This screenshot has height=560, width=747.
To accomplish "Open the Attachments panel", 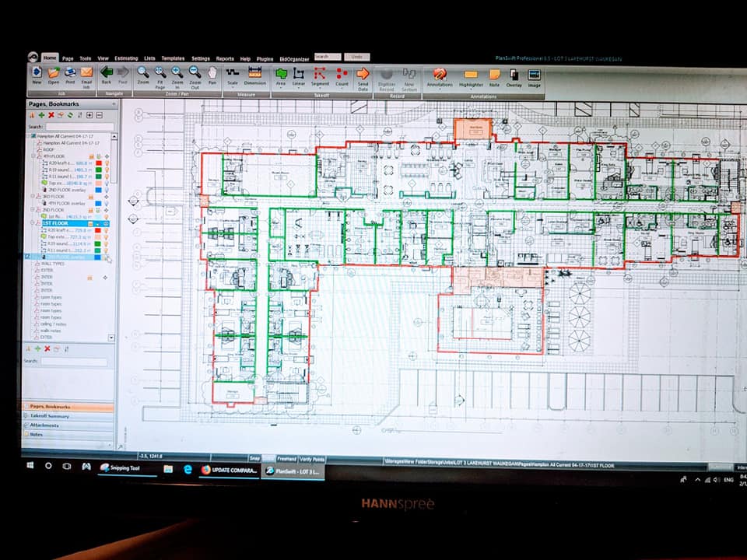I will pos(68,425).
